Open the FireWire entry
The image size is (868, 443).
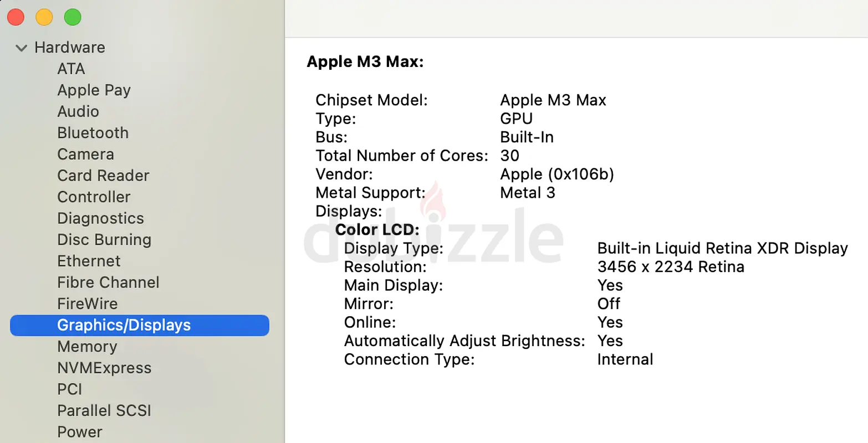(x=87, y=304)
